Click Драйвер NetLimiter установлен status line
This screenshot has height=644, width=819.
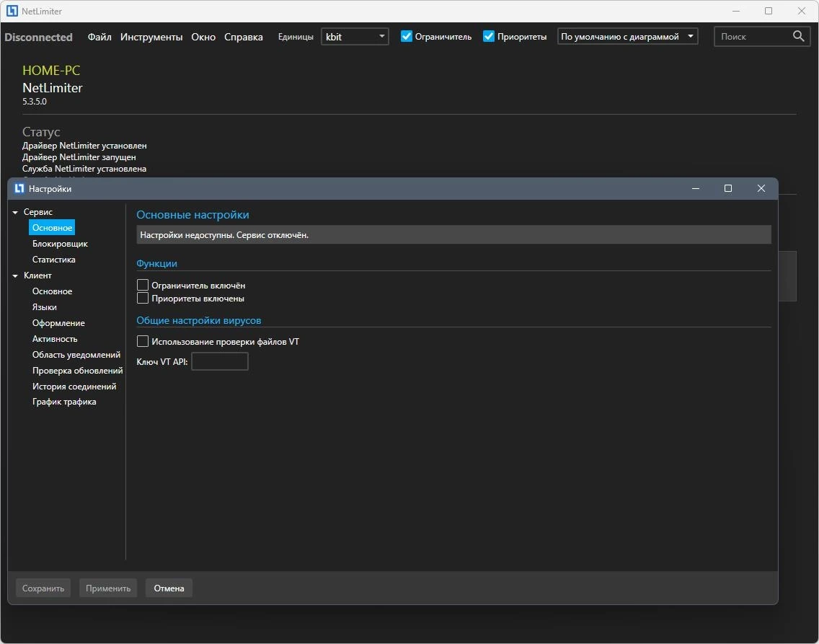click(x=84, y=146)
